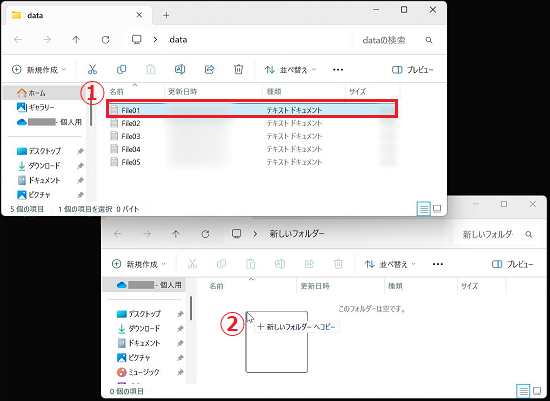The width and height of the screenshot is (550, 401).
Task: Open the three-dots menu in data window
Action: (338, 70)
